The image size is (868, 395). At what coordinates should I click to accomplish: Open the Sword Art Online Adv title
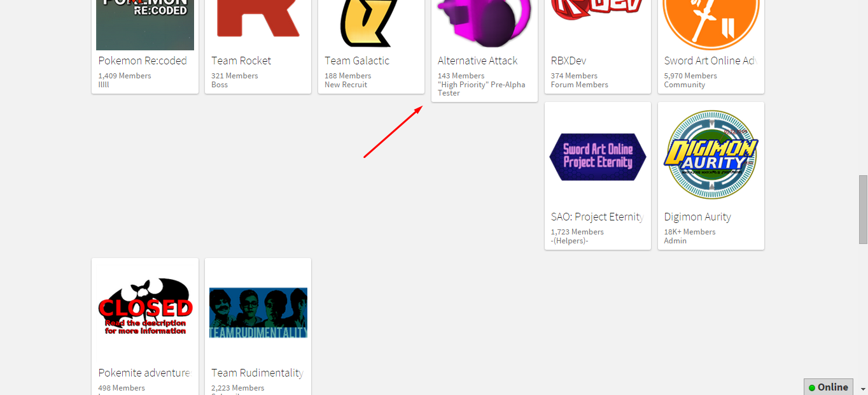(x=710, y=61)
